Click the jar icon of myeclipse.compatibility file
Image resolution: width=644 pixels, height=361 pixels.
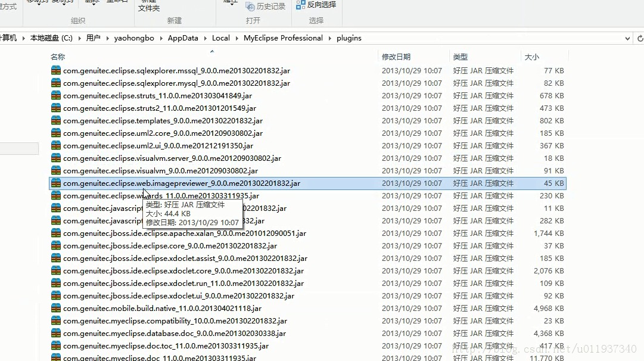(56, 320)
